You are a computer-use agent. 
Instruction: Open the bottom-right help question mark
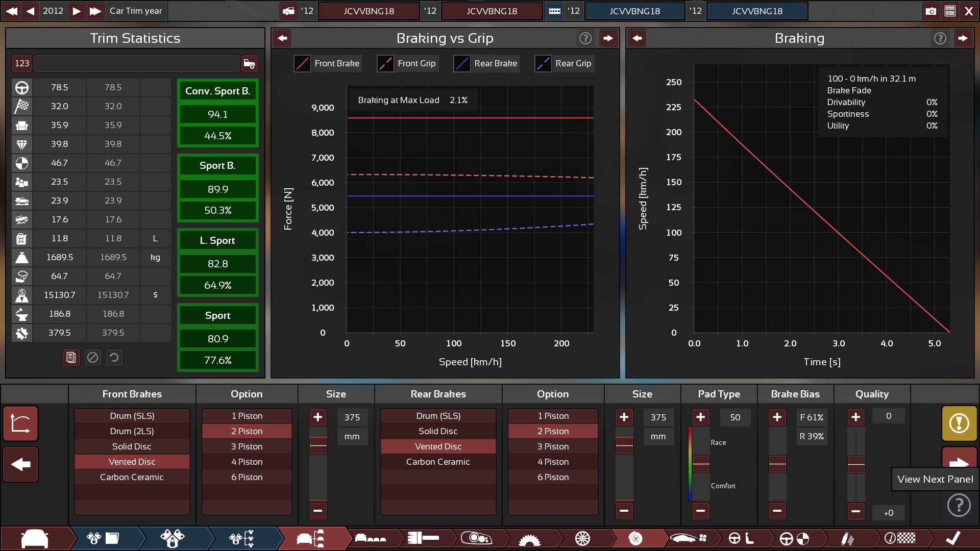tap(959, 506)
